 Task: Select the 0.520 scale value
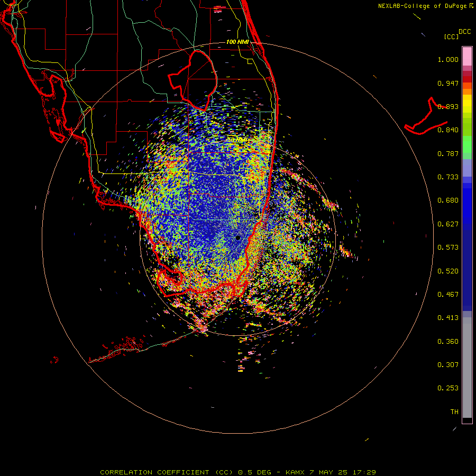(x=448, y=271)
